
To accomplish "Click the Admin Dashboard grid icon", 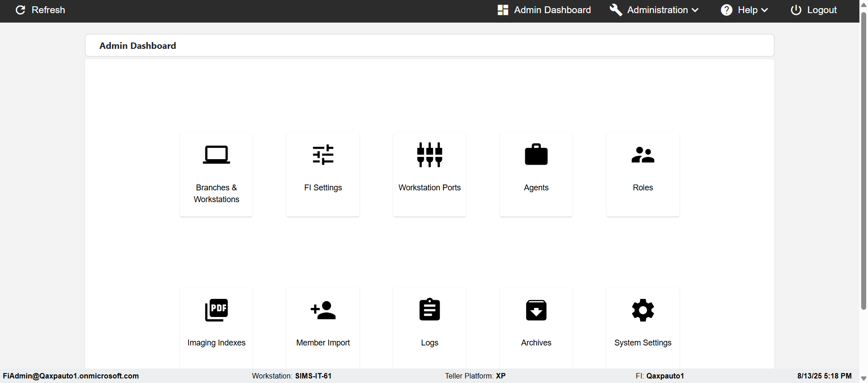I will (503, 10).
